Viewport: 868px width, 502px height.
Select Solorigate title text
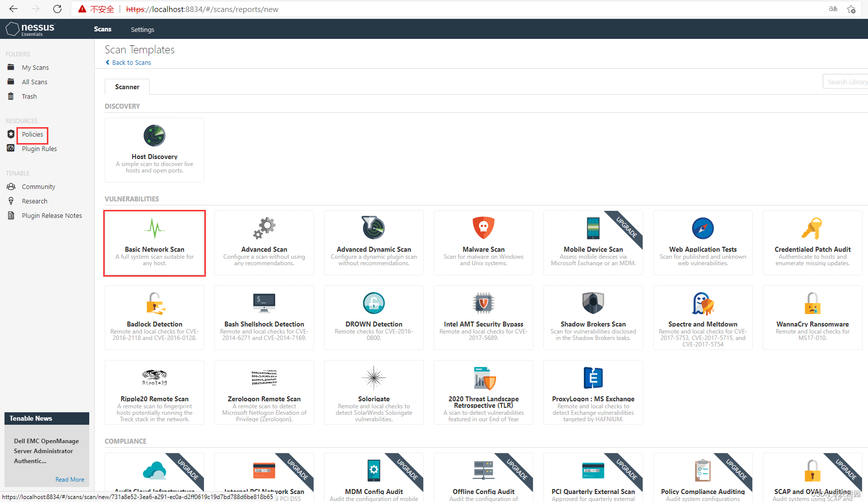tap(374, 399)
